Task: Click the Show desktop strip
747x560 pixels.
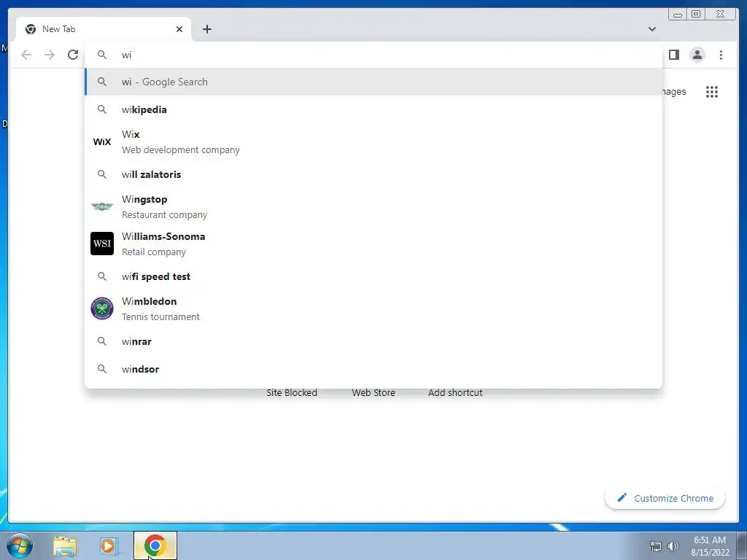Action: (x=742, y=545)
